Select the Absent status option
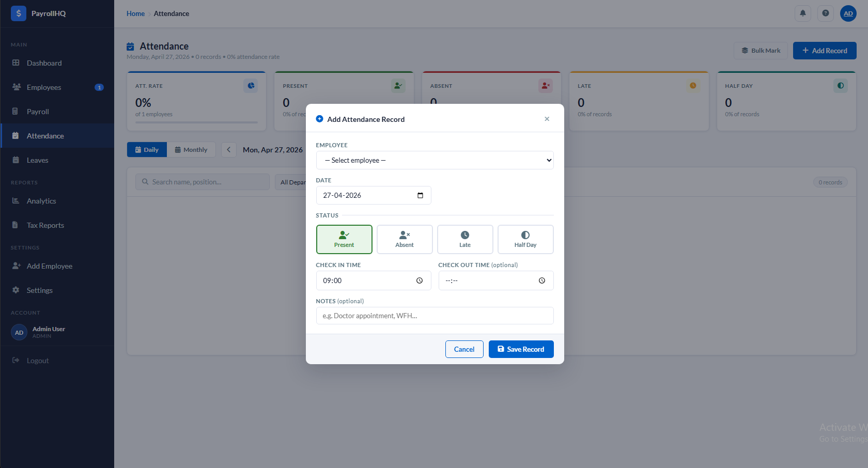 (x=405, y=239)
